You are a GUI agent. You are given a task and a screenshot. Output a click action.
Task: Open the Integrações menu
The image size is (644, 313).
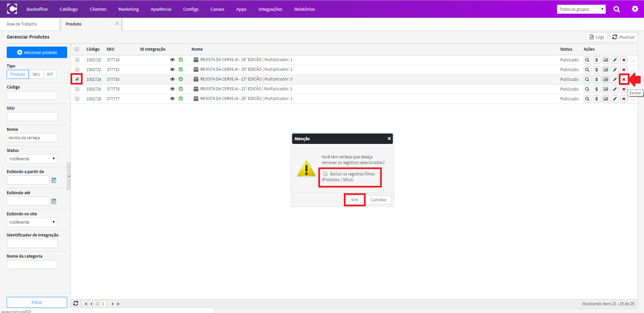270,9
